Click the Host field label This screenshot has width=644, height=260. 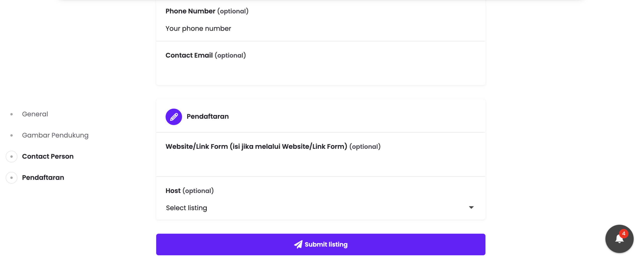click(173, 191)
